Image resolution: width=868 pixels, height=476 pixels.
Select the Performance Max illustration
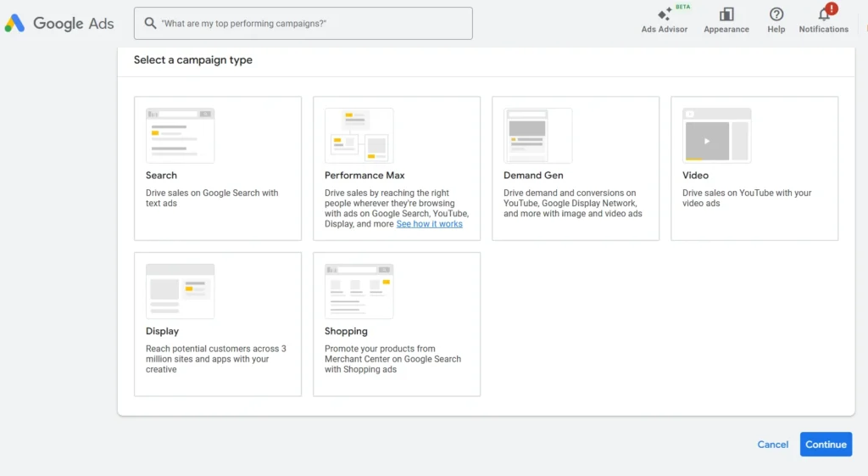pyautogui.click(x=359, y=136)
